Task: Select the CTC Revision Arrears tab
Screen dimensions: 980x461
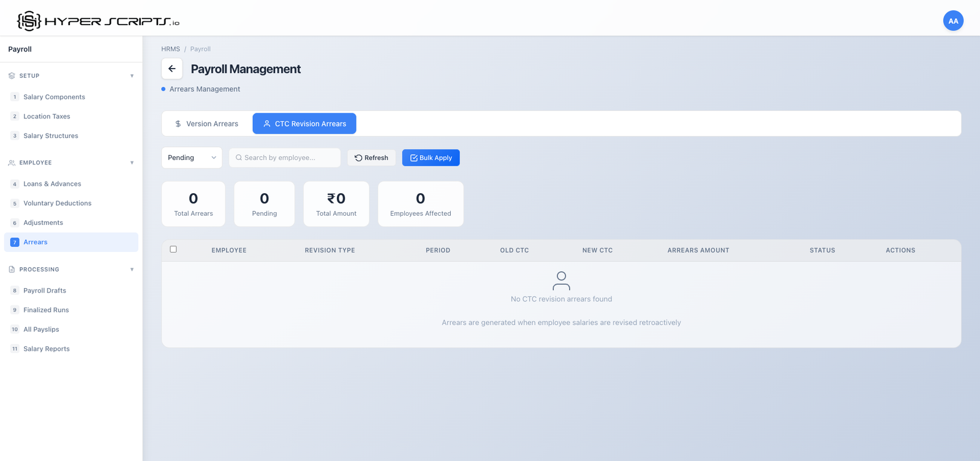Action: (304, 124)
